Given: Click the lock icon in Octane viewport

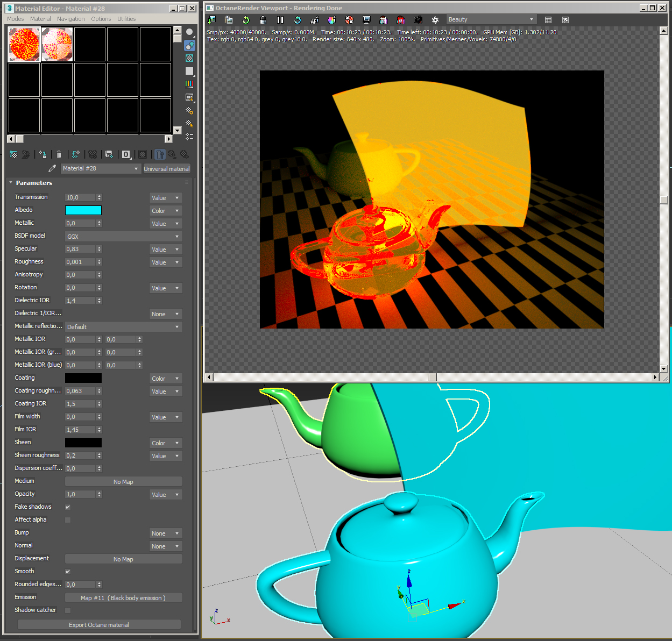Looking at the screenshot, I should [263, 20].
